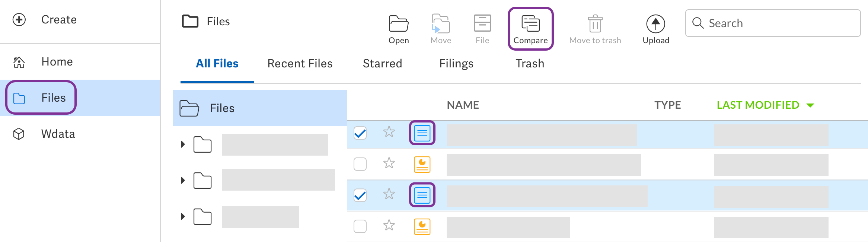This screenshot has width=868, height=242.
Task: Sort files by Name column header
Action: (463, 105)
